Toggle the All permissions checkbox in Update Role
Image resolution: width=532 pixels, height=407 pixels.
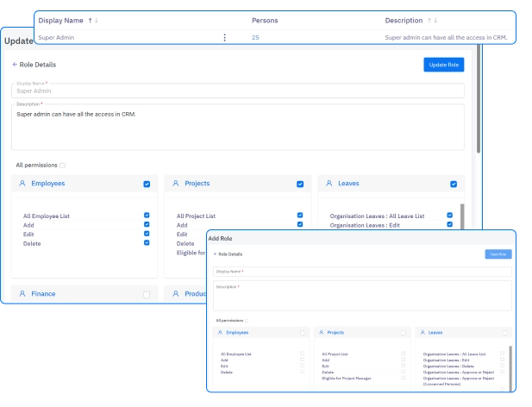click(x=62, y=165)
